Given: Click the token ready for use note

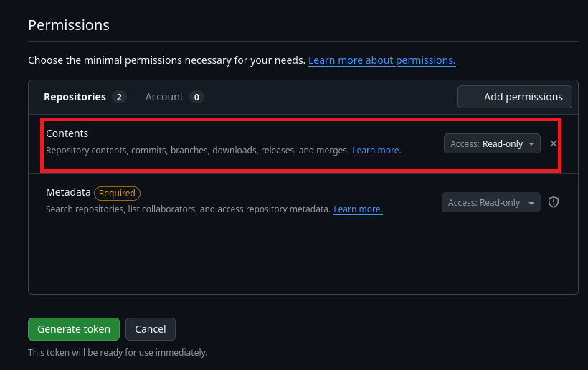Looking at the screenshot, I should 118,352.
